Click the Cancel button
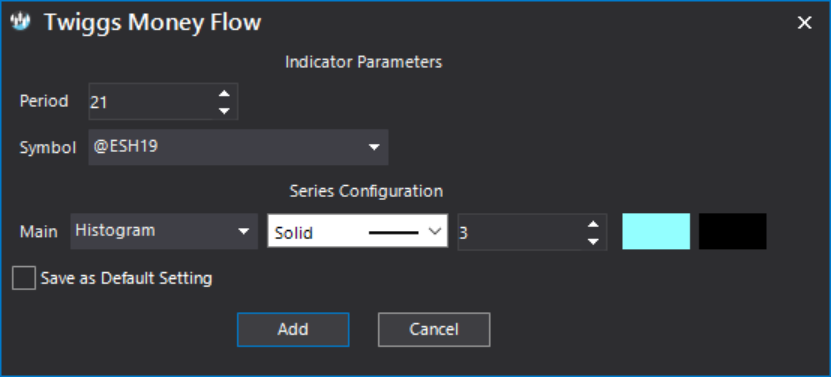This screenshot has width=831, height=377. click(x=434, y=329)
